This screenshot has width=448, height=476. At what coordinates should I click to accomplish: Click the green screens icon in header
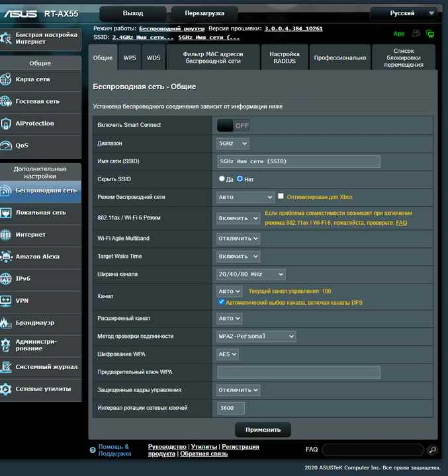[429, 34]
